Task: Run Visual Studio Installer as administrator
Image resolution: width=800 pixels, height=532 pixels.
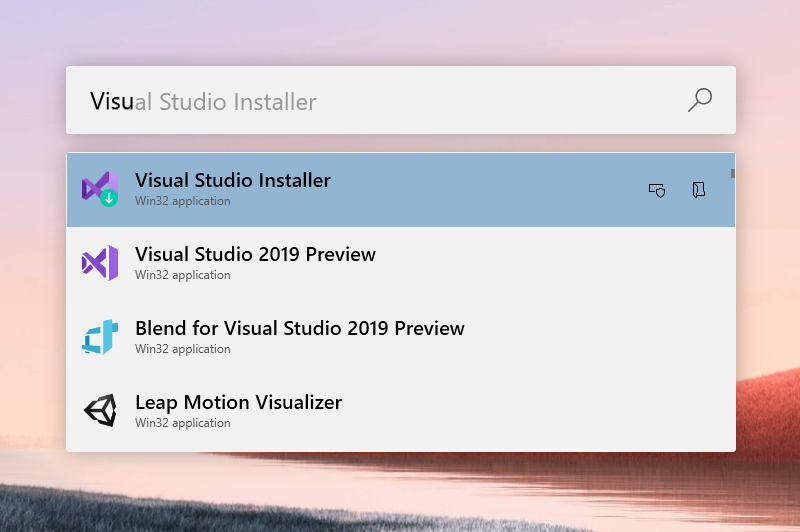Action: point(657,190)
